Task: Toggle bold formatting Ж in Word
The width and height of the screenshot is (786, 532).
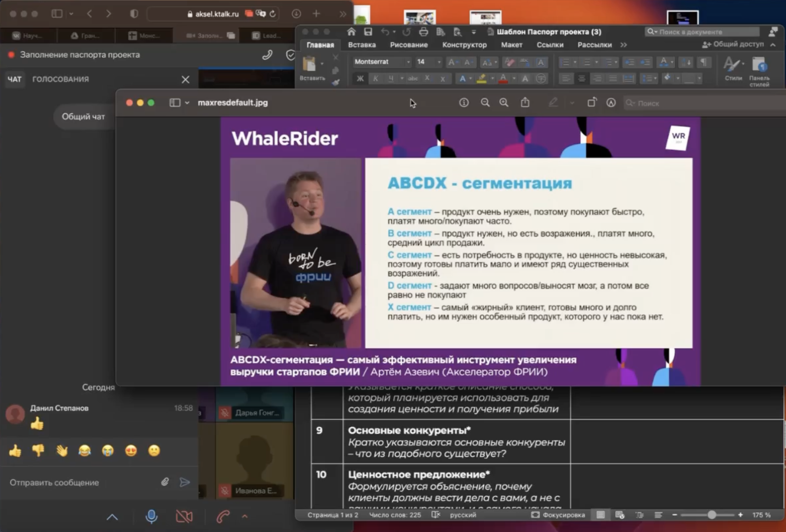Action: (x=360, y=79)
